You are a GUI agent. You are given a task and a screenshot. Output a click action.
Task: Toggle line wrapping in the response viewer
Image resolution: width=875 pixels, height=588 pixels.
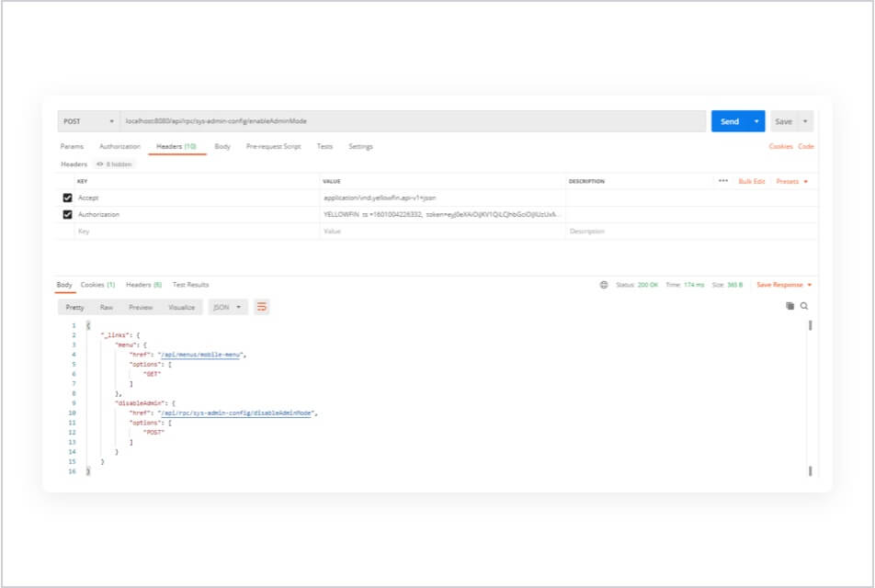[261, 307]
